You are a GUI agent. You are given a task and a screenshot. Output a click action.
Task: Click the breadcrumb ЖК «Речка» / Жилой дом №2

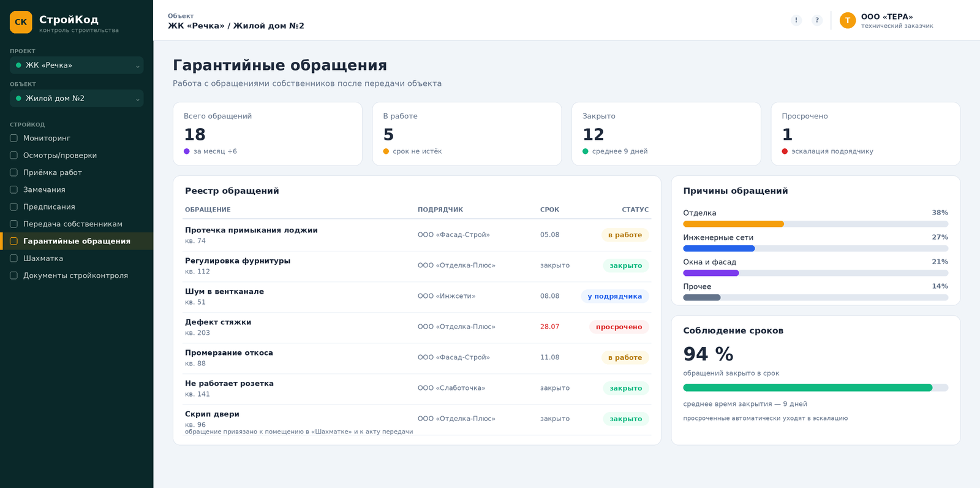236,26
